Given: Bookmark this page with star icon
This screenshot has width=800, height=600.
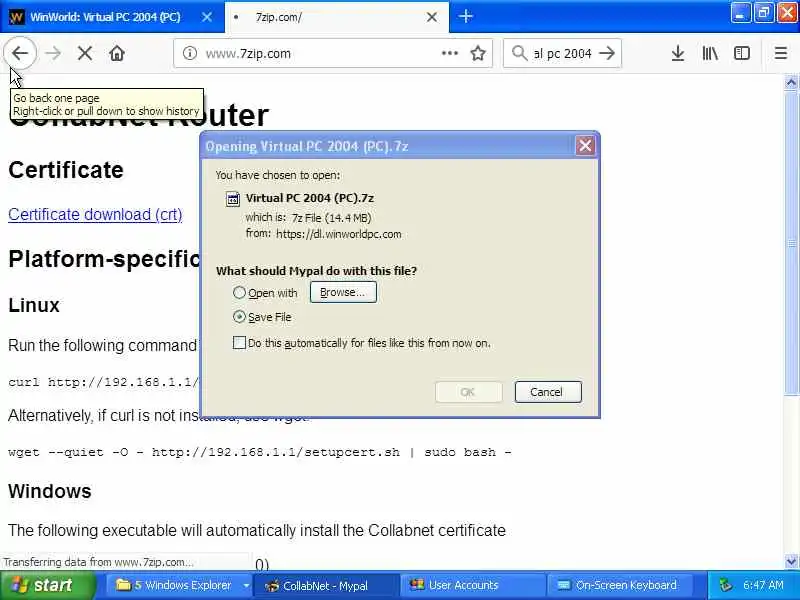Looking at the screenshot, I should 478,53.
